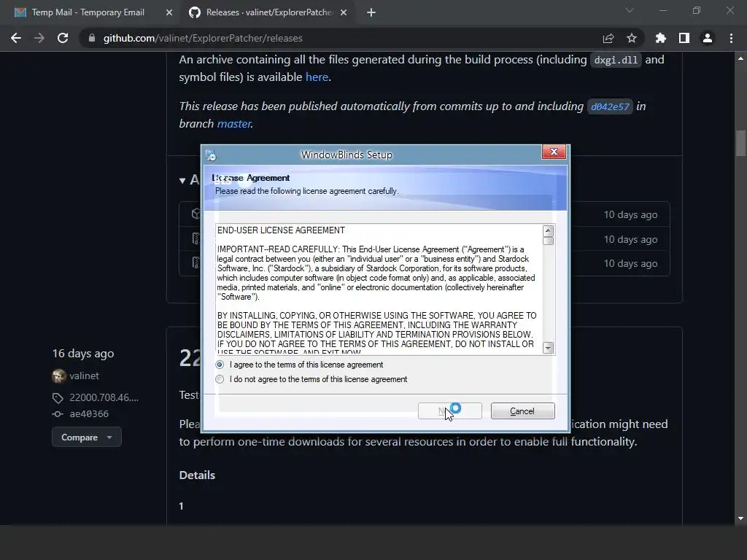Viewport: 747px width, 560px height.
Task: Open the 22000.708.46 tag link
Action: click(104, 397)
